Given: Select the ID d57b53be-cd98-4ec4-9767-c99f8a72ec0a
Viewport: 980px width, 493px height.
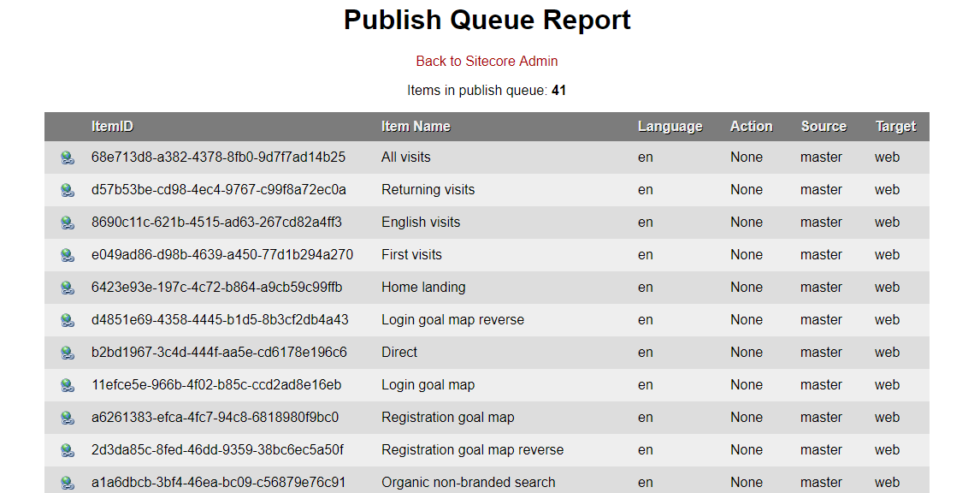Looking at the screenshot, I should click(219, 189).
